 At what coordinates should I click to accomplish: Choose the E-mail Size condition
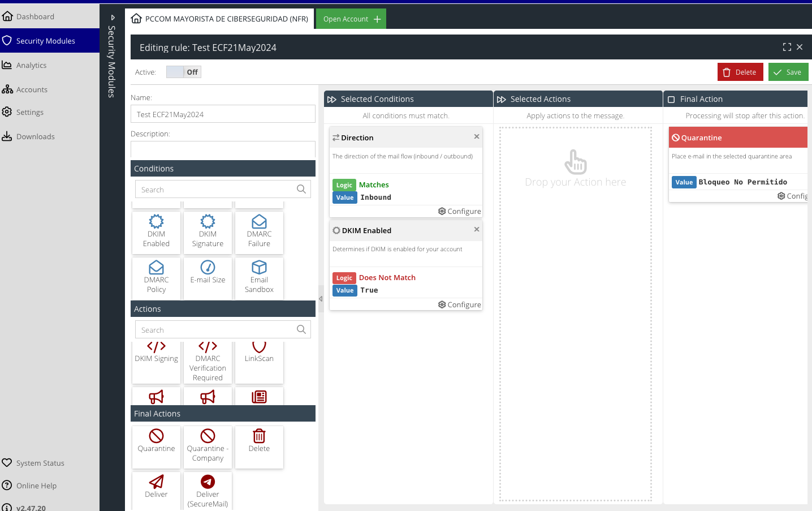208,273
